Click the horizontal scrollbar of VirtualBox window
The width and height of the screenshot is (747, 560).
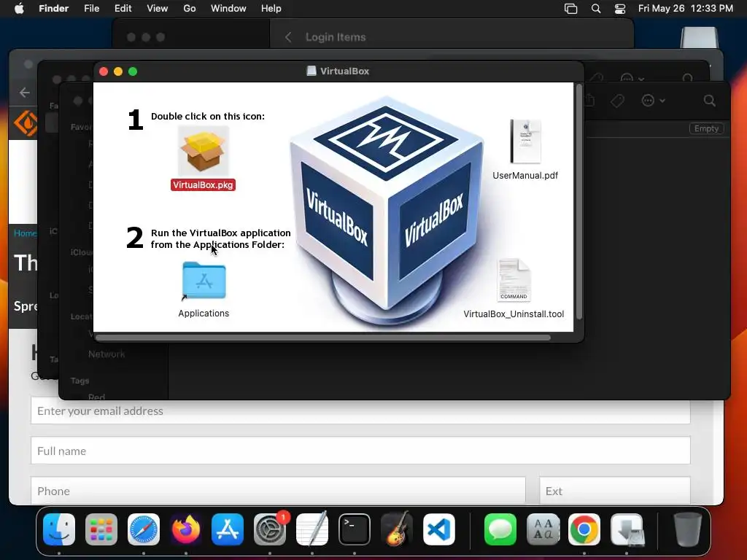[x=323, y=338]
